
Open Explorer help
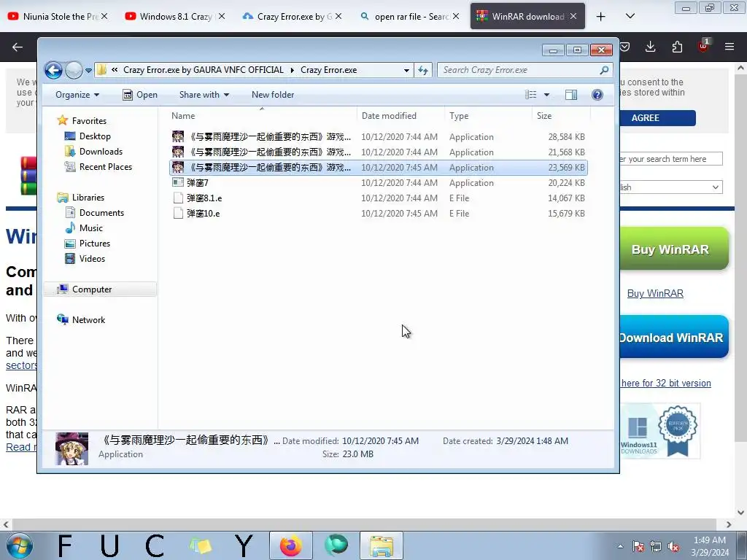pyautogui.click(x=597, y=95)
